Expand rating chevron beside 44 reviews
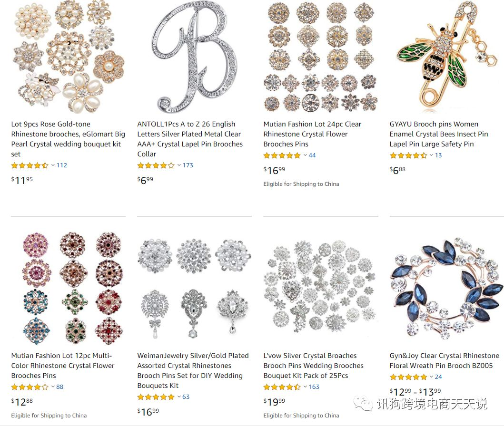This screenshot has width=504, height=426. (305, 155)
